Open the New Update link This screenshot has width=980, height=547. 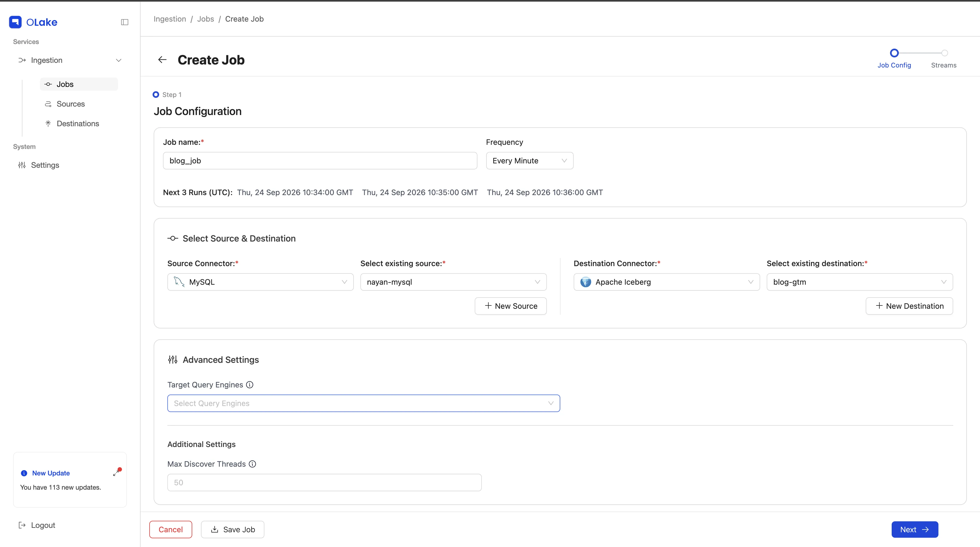pyautogui.click(x=51, y=473)
